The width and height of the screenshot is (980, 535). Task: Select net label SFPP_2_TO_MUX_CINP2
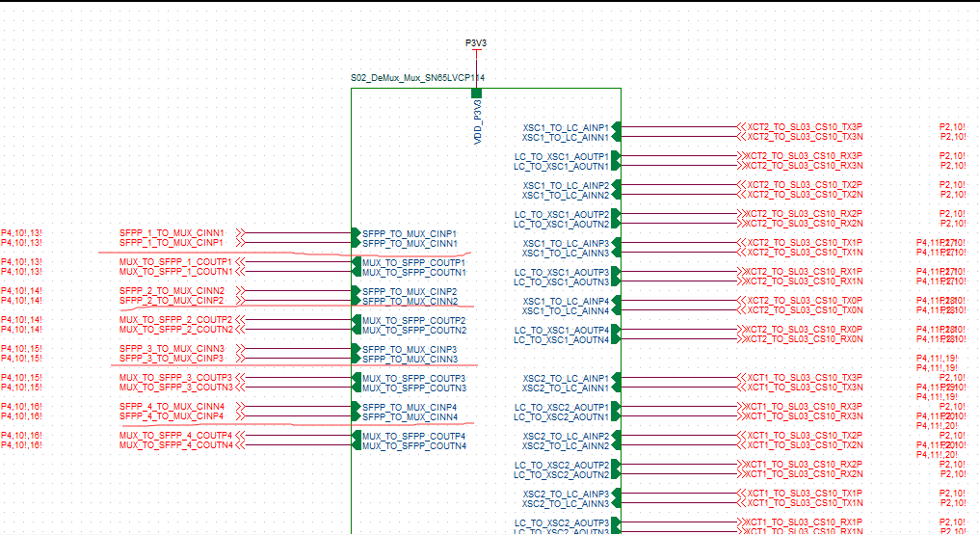[172, 301]
